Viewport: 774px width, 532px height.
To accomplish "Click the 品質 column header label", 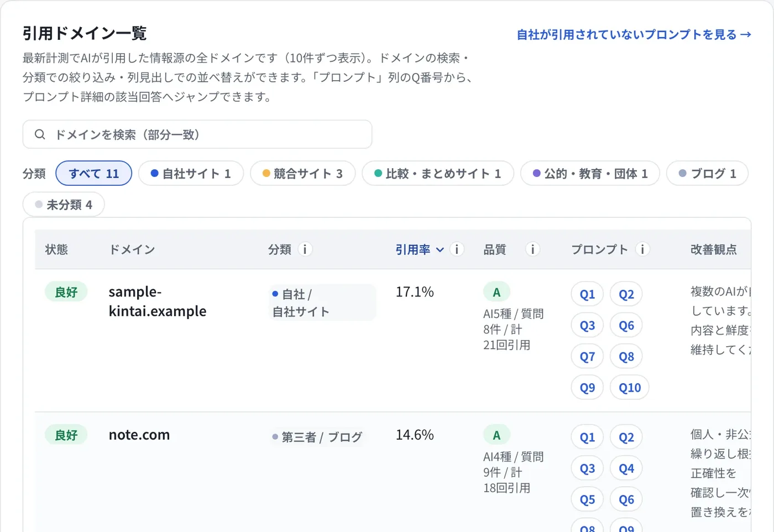I will coord(495,249).
